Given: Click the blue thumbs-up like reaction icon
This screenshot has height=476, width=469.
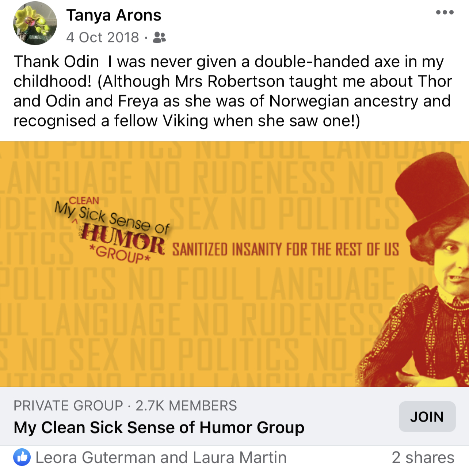Looking at the screenshot, I should [22, 457].
